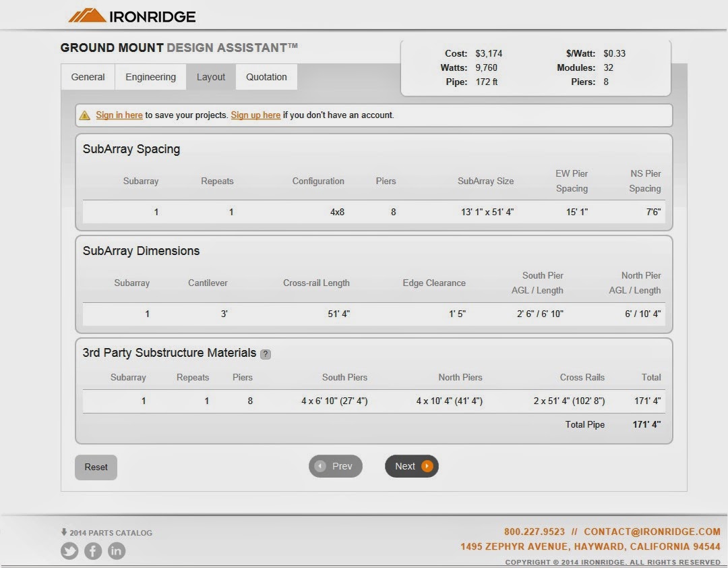Click the Edge Clearance value 1' 5"
Viewport: 728px width, 568px height.
click(x=457, y=314)
